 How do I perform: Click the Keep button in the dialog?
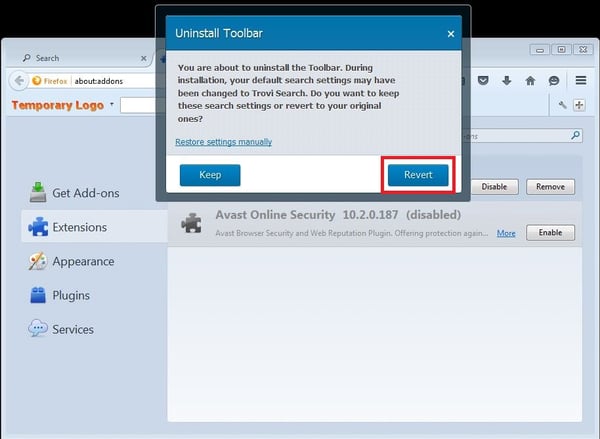pos(210,175)
